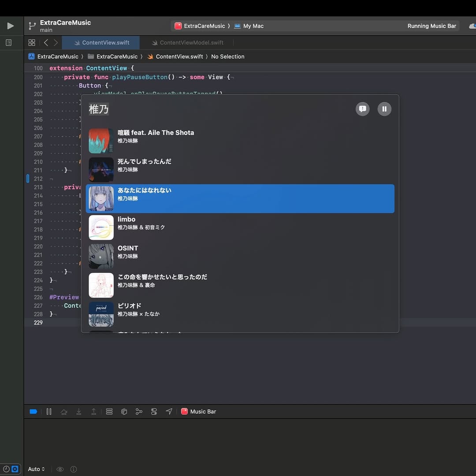Open the debug view stack lines icon

(x=109, y=412)
